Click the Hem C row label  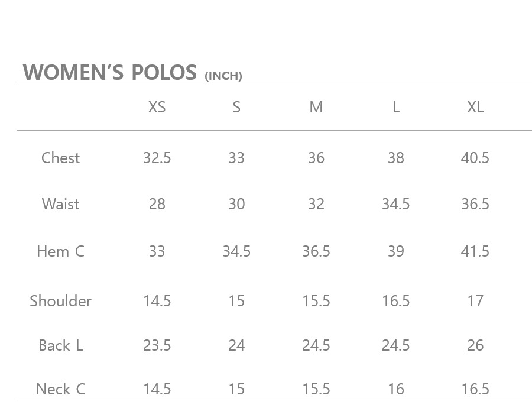click(x=60, y=251)
